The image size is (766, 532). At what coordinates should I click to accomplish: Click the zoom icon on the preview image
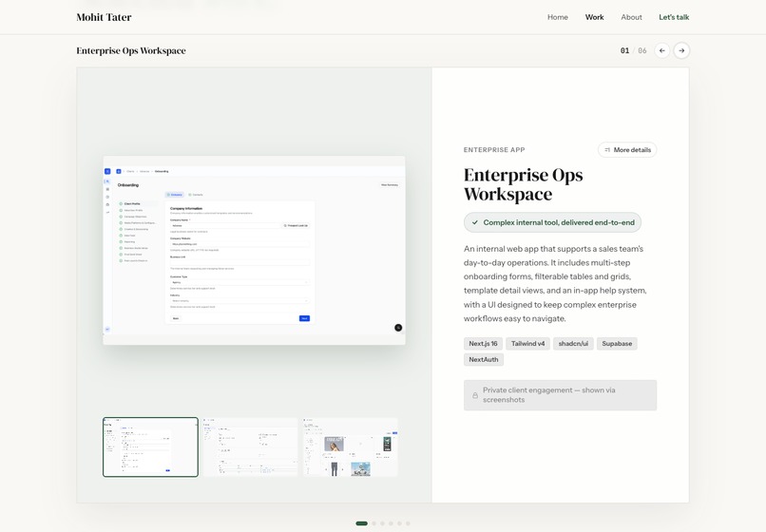[398, 328]
